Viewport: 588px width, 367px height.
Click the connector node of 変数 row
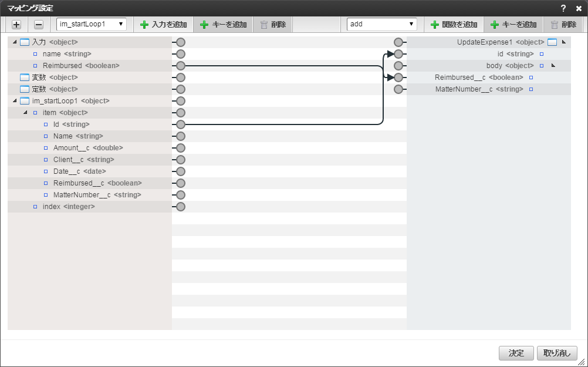[x=181, y=78]
